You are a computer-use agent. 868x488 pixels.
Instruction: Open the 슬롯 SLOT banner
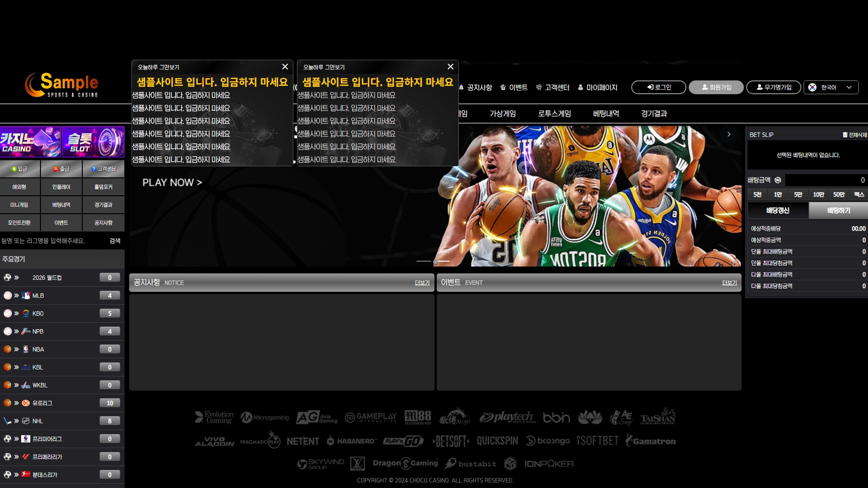[x=93, y=142]
